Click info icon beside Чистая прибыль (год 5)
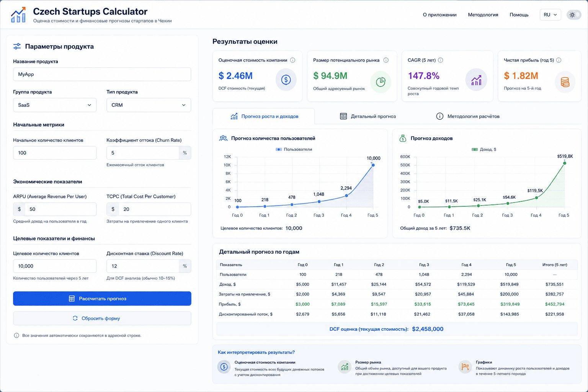588x392 pixels. (559, 60)
